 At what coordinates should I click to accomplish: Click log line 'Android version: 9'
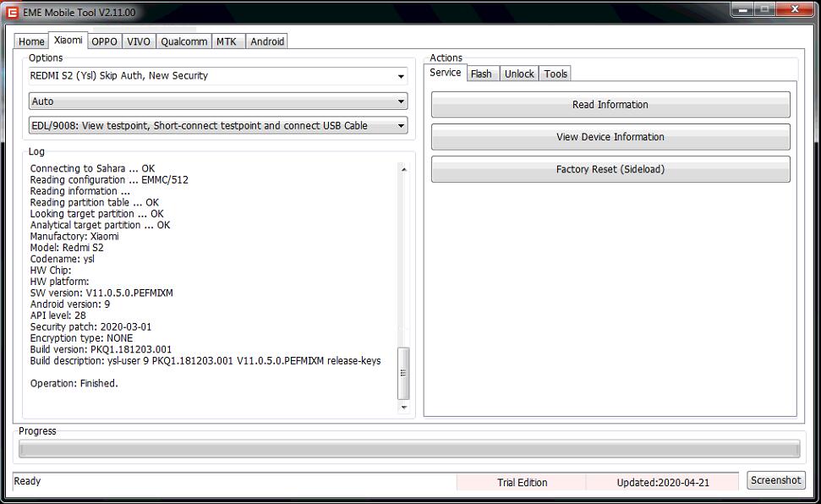pos(70,304)
